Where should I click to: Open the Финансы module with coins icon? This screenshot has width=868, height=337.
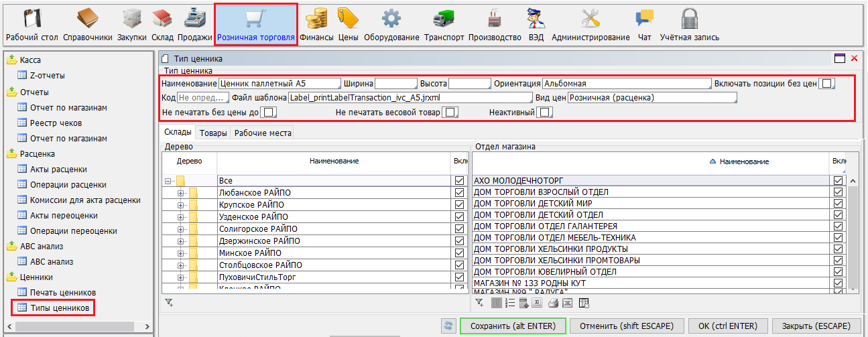tap(316, 23)
